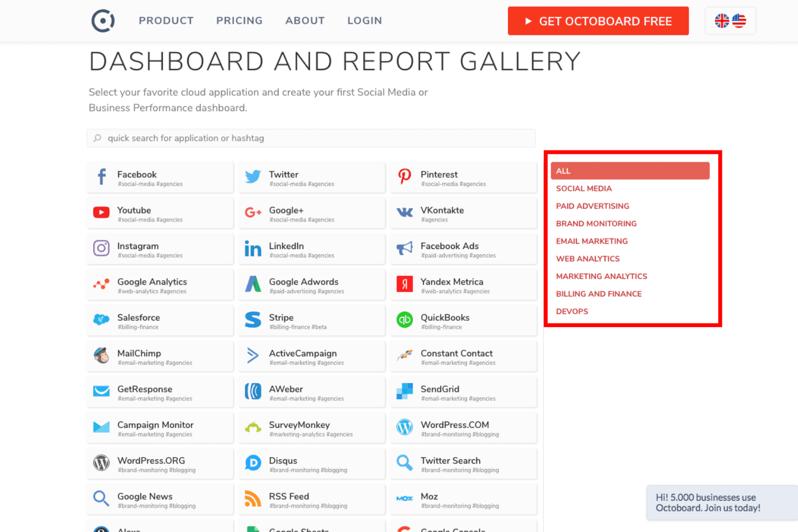Viewport: 798px width, 532px height.
Task: Open the Product menu
Action: coord(166,20)
